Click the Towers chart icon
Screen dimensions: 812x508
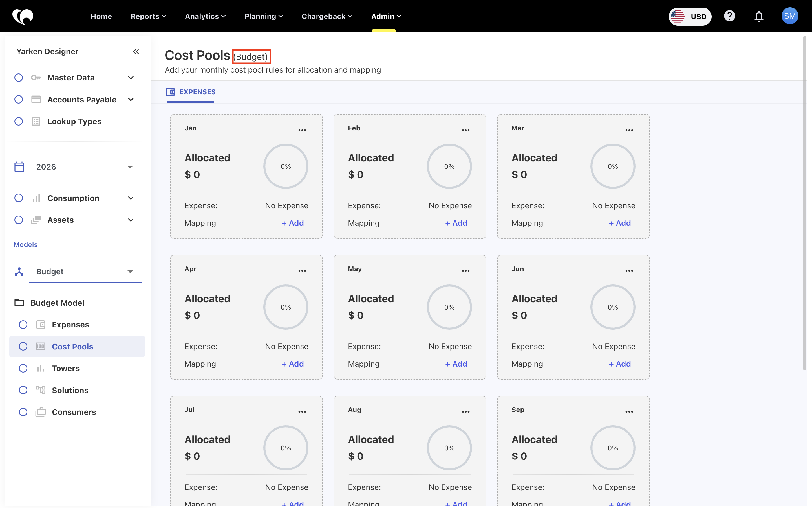41,368
